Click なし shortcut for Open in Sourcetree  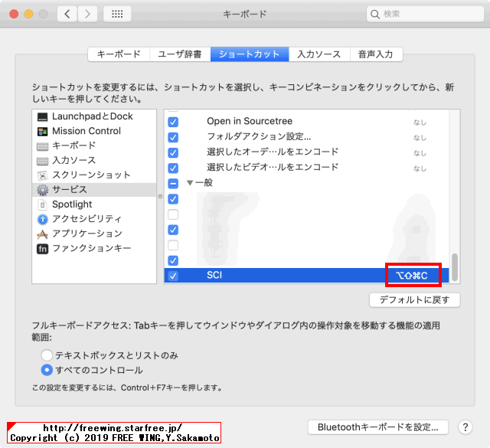420,123
